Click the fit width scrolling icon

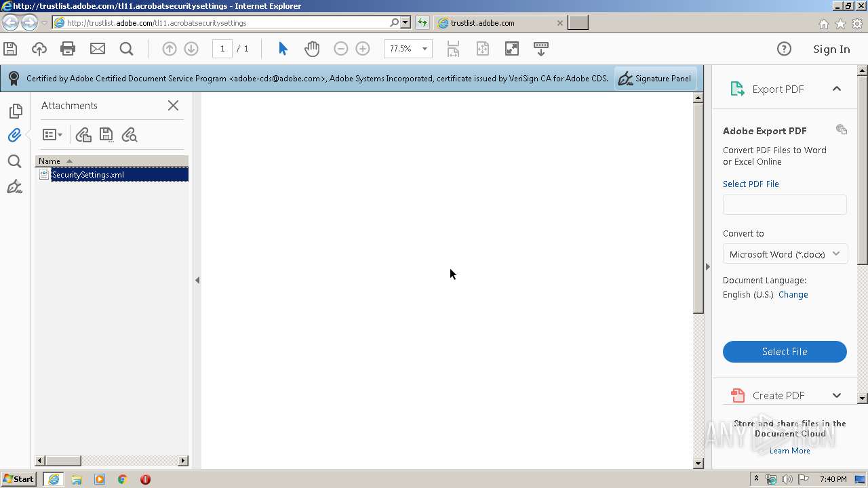tap(453, 49)
